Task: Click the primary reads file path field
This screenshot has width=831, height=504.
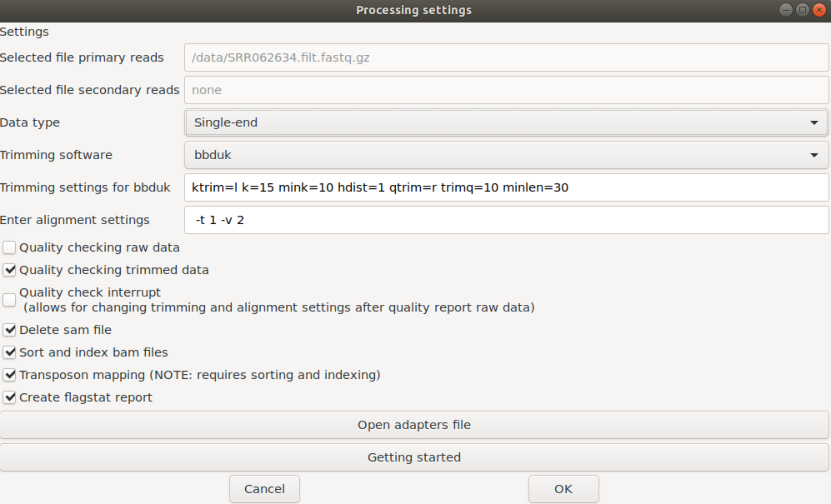Action: pyautogui.click(x=506, y=58)
